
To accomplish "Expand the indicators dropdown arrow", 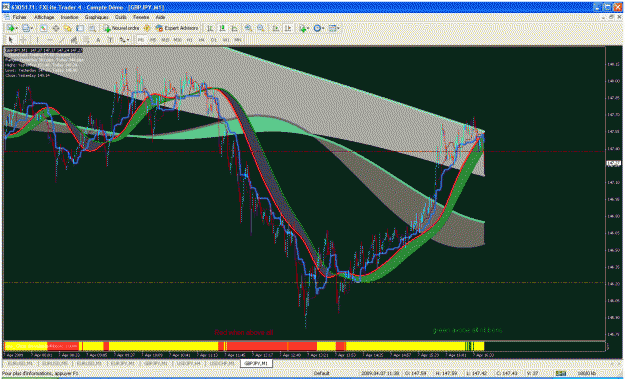I will coord(309,28).
